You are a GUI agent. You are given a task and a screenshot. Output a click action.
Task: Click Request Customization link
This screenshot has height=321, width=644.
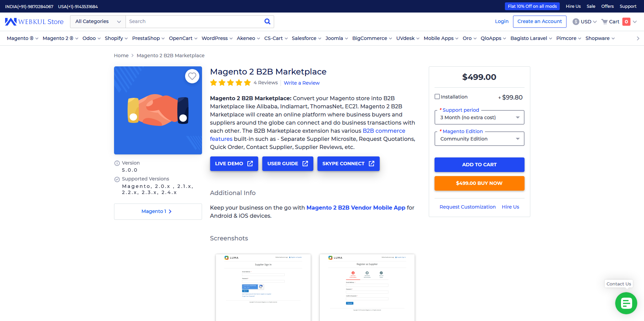click(467, 207)
